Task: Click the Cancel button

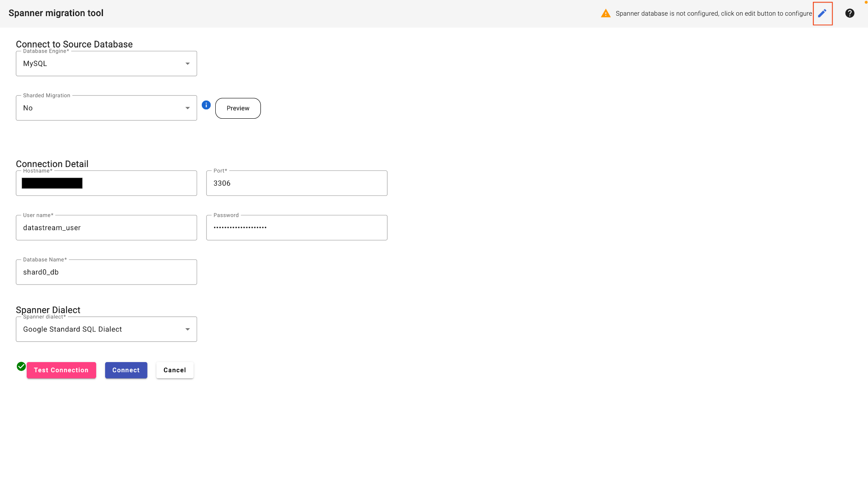Action: coord(175,370)
